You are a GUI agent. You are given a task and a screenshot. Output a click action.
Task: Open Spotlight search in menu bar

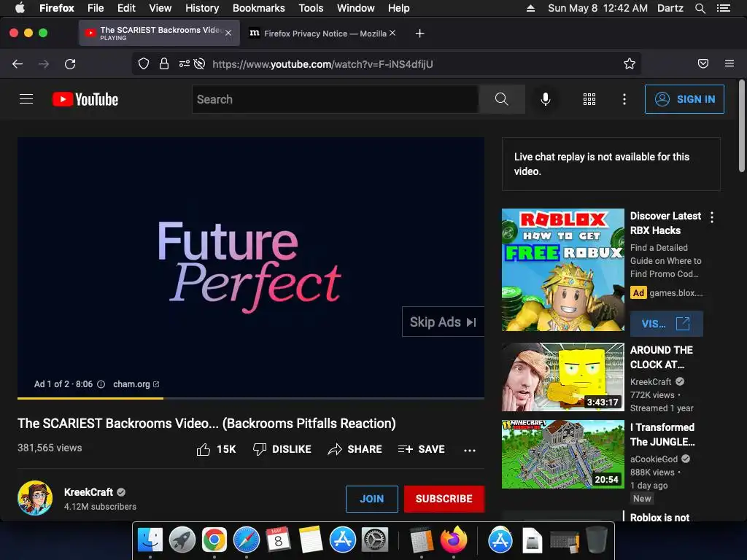[x=700, y=8]
